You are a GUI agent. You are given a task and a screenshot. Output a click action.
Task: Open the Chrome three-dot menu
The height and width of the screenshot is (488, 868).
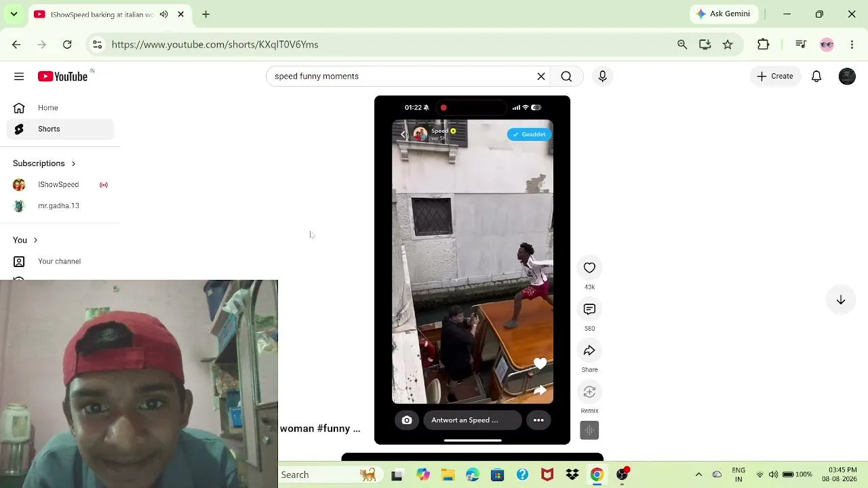click(x=852, y=45)
